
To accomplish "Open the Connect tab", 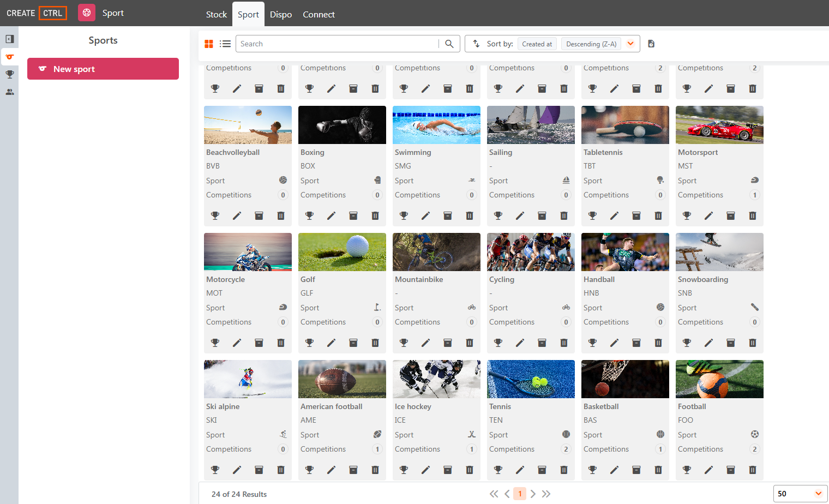I will pyautogui.click(x=319, y=14).
